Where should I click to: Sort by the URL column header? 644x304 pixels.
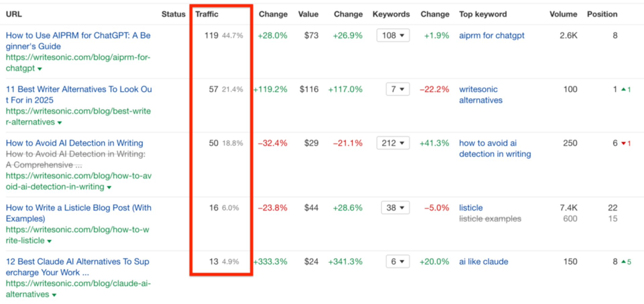click(14, 14)
